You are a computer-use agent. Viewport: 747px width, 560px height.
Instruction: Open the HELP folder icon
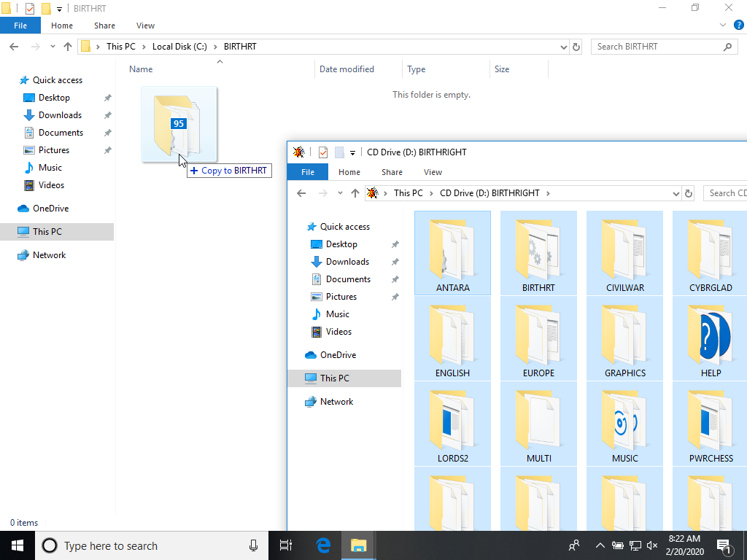[711, 336]
